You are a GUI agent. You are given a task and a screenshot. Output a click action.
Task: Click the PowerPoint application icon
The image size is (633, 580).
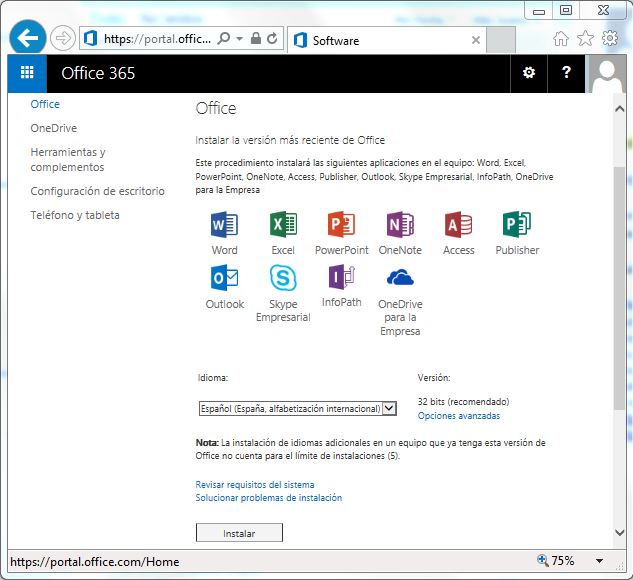pos(342,224)
